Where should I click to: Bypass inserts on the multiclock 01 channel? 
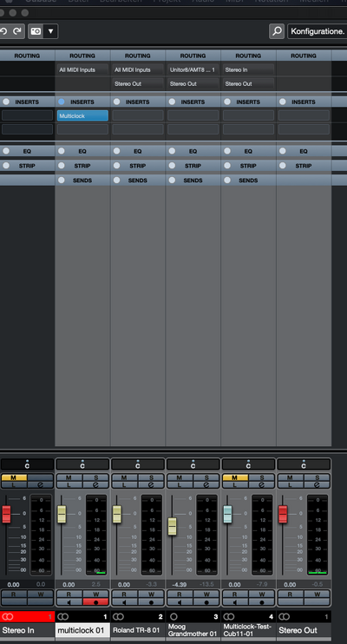tap(62, 102)
